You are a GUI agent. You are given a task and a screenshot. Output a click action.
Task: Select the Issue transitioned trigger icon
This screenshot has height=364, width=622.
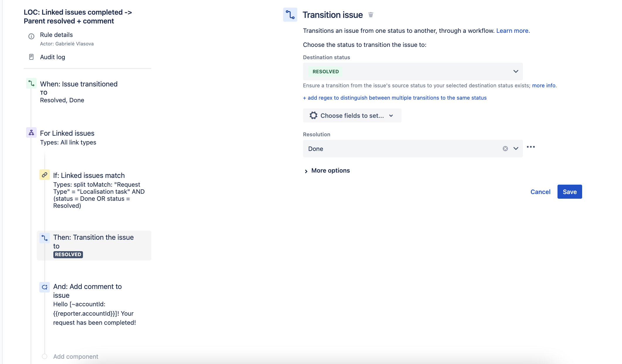(31, 83)
